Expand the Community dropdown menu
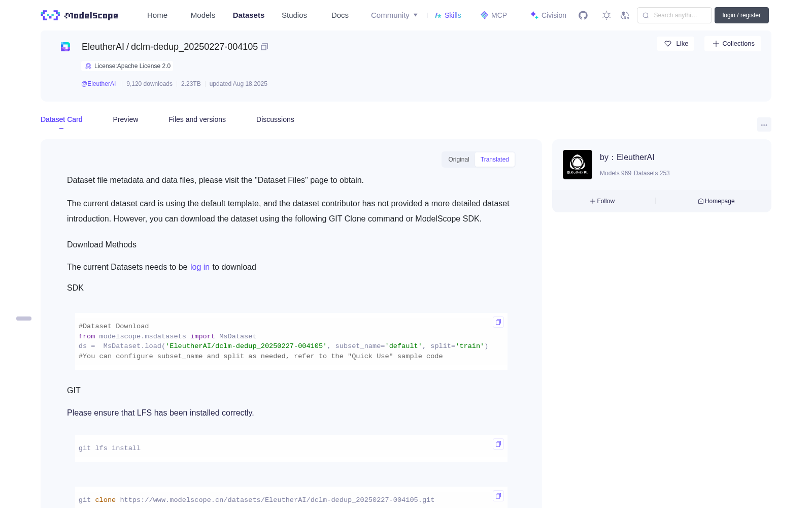 pos(394,15)
